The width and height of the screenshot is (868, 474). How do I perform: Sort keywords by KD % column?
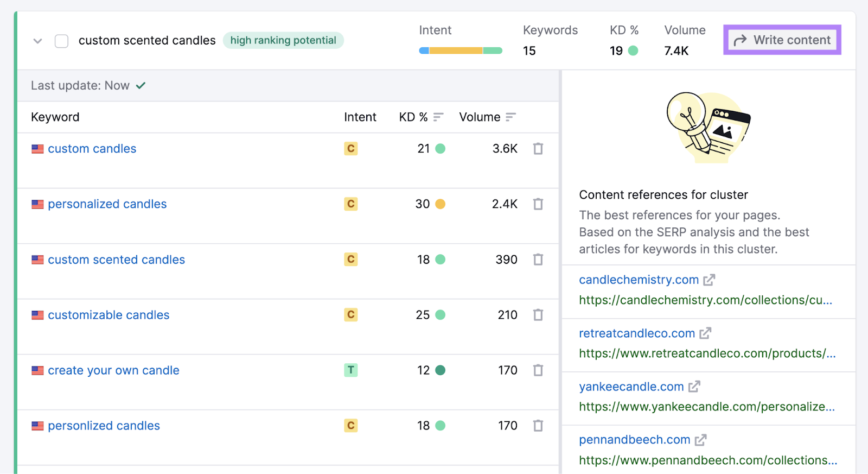(x=438, y=117)
